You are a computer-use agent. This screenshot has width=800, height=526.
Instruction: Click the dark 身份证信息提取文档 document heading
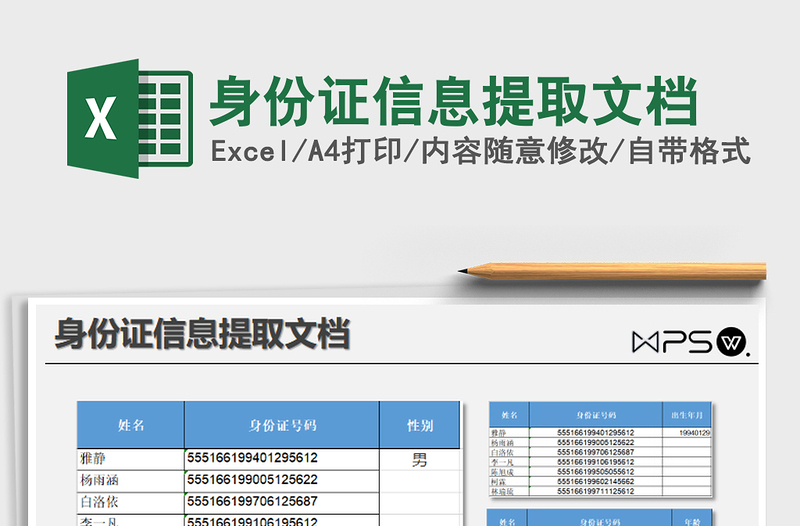[x=203, y=334]
